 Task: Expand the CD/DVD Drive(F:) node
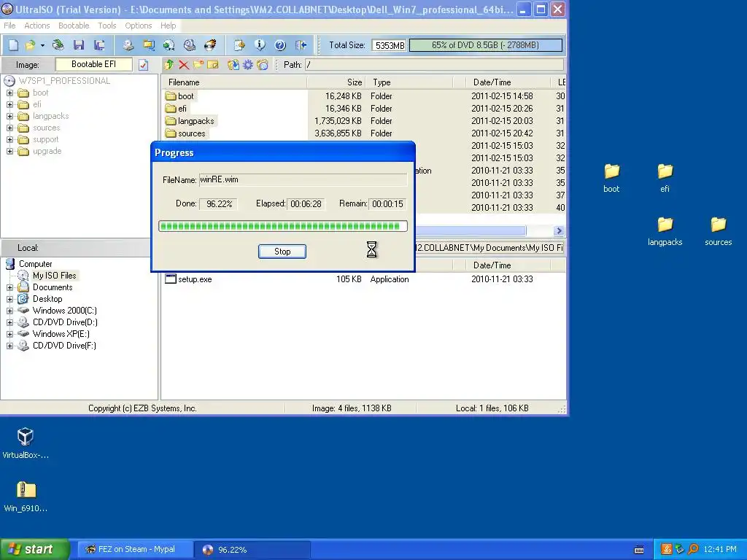pyautogui.click(x=9, y=346)
